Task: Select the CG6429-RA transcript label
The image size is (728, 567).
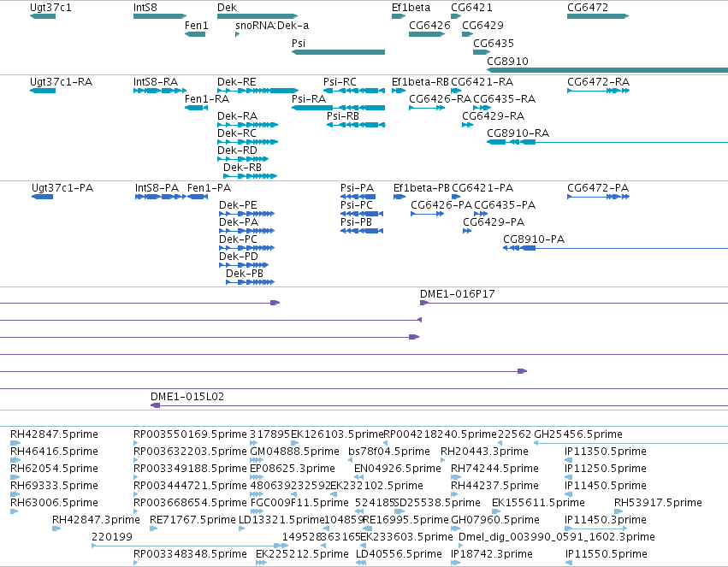Action: click(493, 116)
